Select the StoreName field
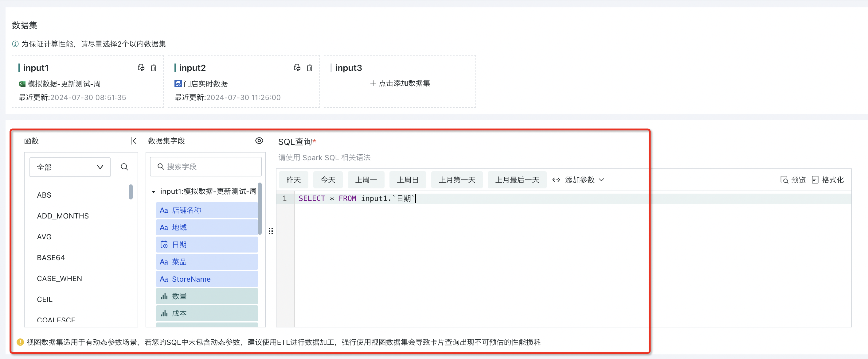Viewport: 868px width, 359px height. pyautogui.click(x=207, y=279)
